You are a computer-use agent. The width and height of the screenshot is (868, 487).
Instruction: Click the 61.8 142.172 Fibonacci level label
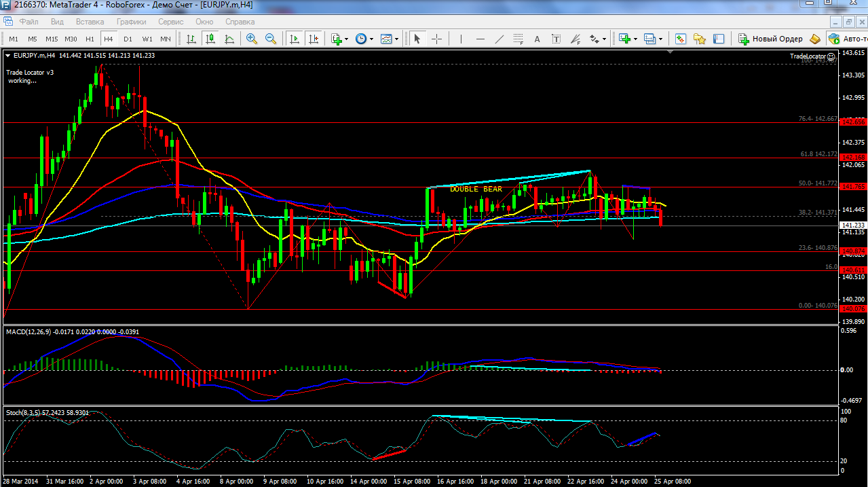820,154
